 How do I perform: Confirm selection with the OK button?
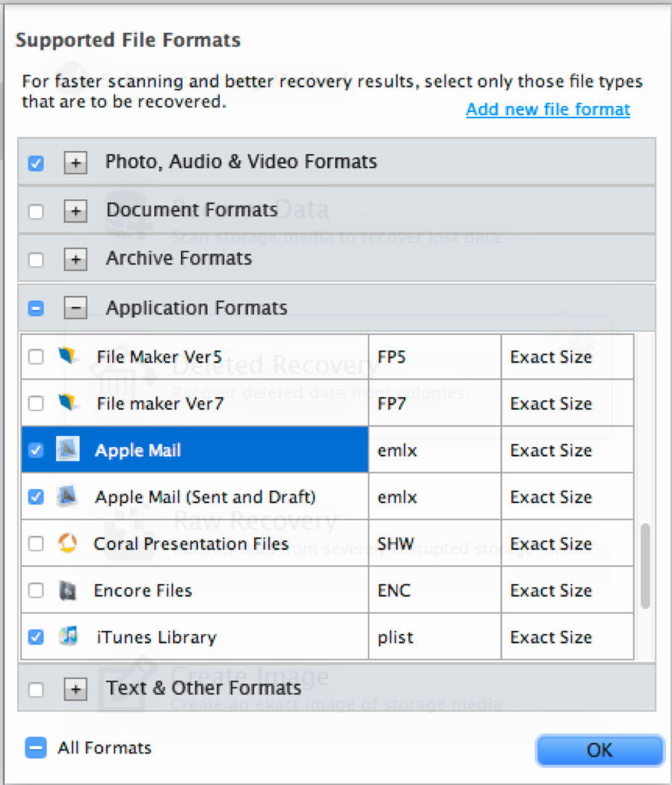tap(599, 749)
